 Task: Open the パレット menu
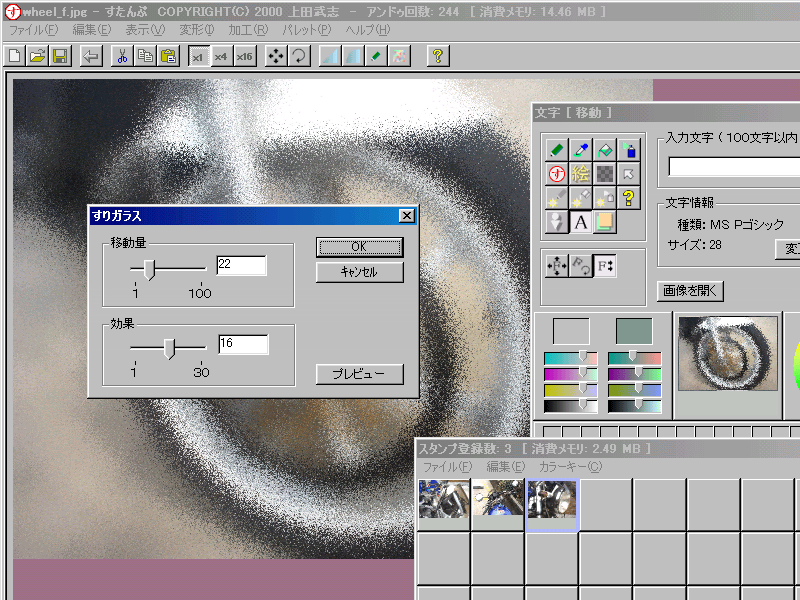[x=307, y=30]
